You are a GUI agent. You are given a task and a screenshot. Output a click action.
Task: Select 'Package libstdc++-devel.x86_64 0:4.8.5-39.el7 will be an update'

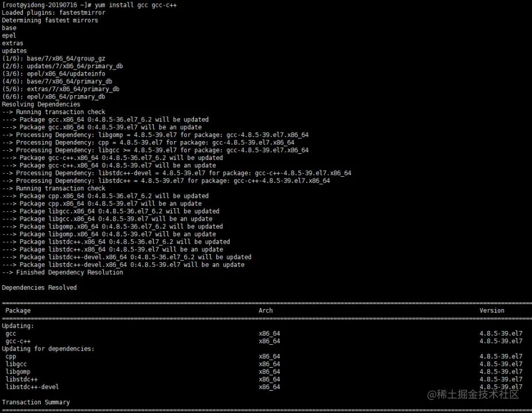point(132,264)
